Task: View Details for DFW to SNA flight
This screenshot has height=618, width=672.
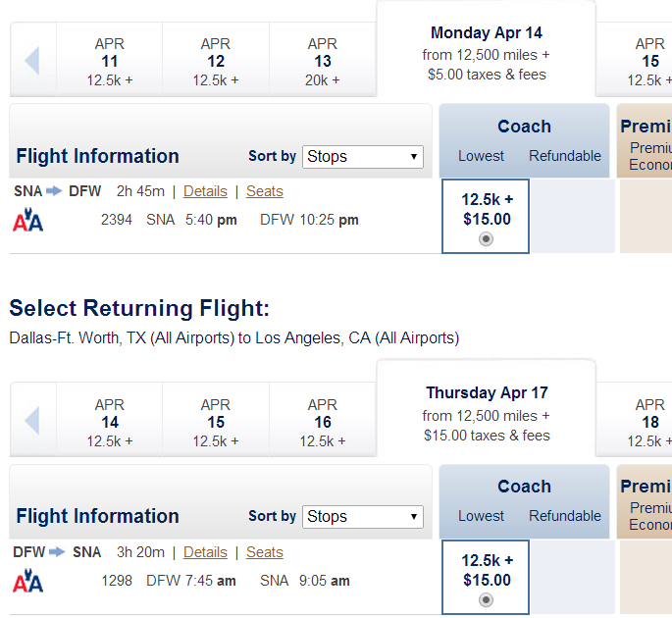Action: (205, 552)
